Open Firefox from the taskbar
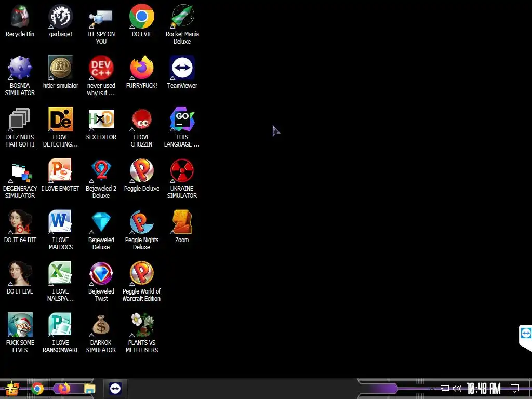Screen dimensions: 532x399 (x=64, y=389)
